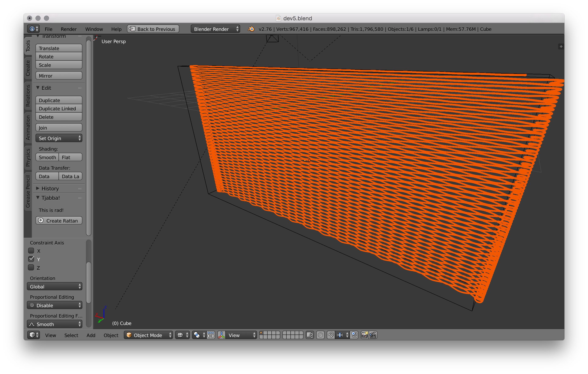Click the OpenGL render image camera icon
Viewport: 588px width, 374px height.
pyautogui.click(x=365, y=335)
